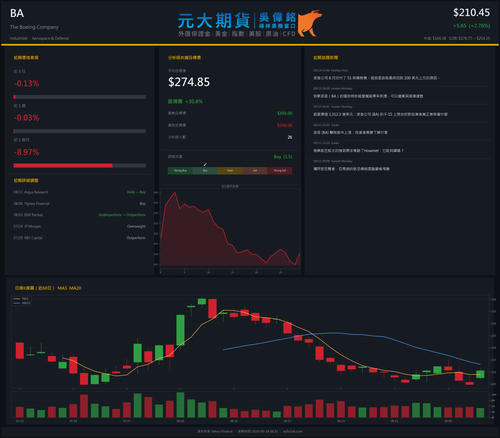Click the highlighted Buy segment of rating bar
The width and height of the screenshot is (500, 438).
[x=205, y=171]
